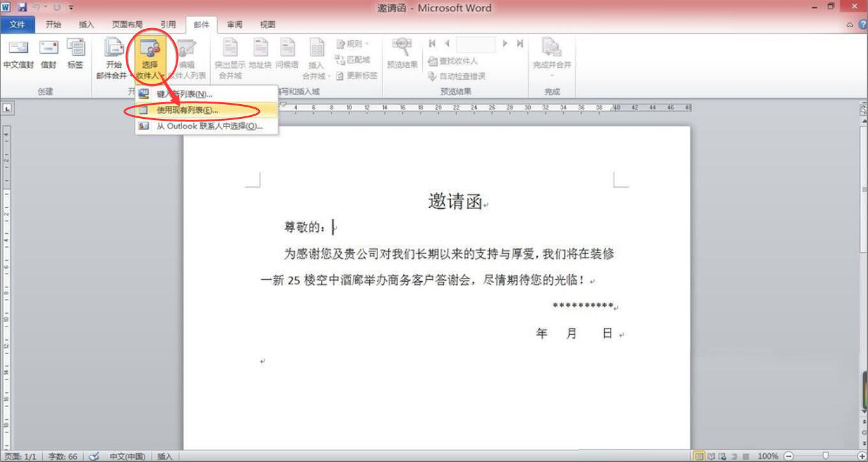Open the 插入合并域 insert merge field dropdown
The height and width of the screenshot is (462, 868).
(316, 59)
